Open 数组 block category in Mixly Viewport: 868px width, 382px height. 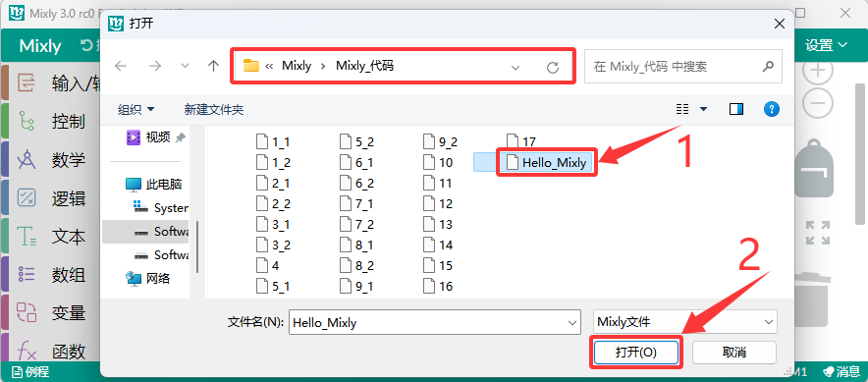[x=51, y=275]
